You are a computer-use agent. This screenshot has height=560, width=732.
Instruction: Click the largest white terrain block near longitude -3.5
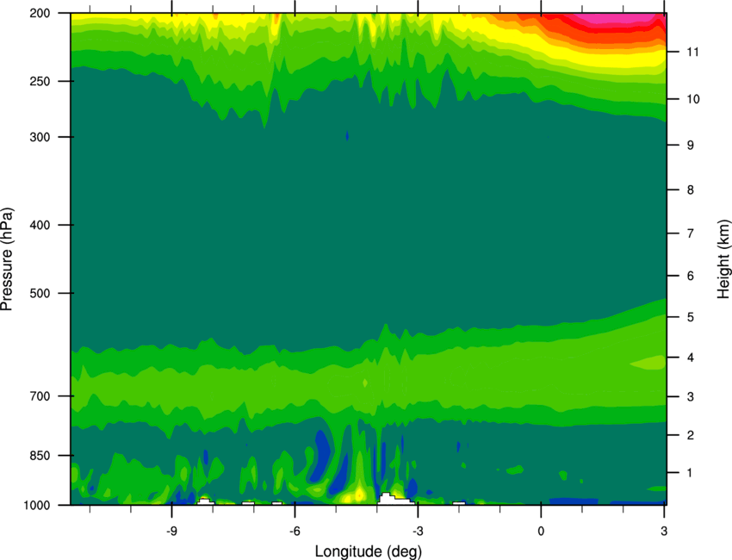click(395, 499)
